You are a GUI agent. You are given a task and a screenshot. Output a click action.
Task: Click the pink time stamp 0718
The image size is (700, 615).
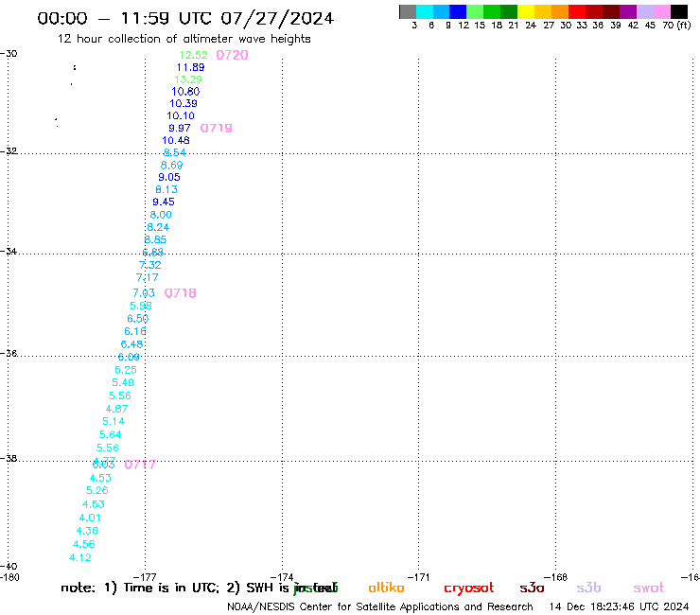tap(181, 293)
